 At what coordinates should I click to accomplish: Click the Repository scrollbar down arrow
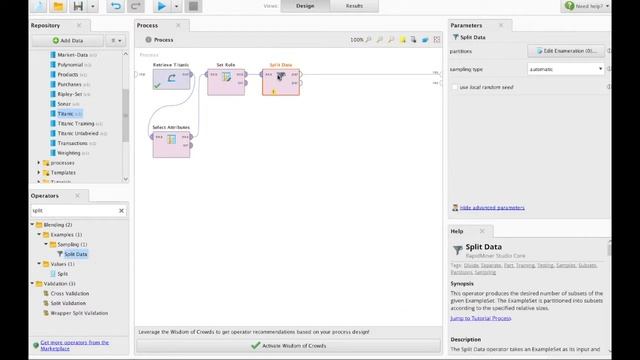[125, 179]
